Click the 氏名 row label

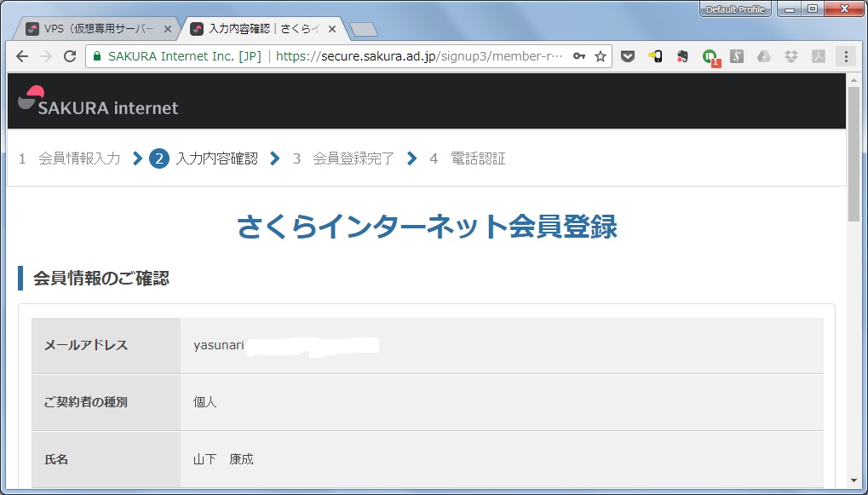[56, 459]
